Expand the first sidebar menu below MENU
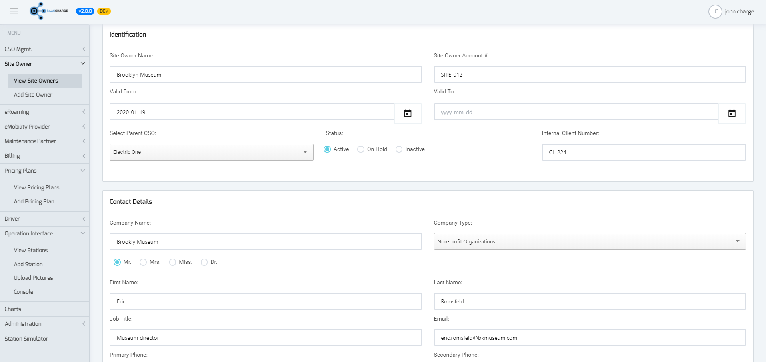 [44, 49]
